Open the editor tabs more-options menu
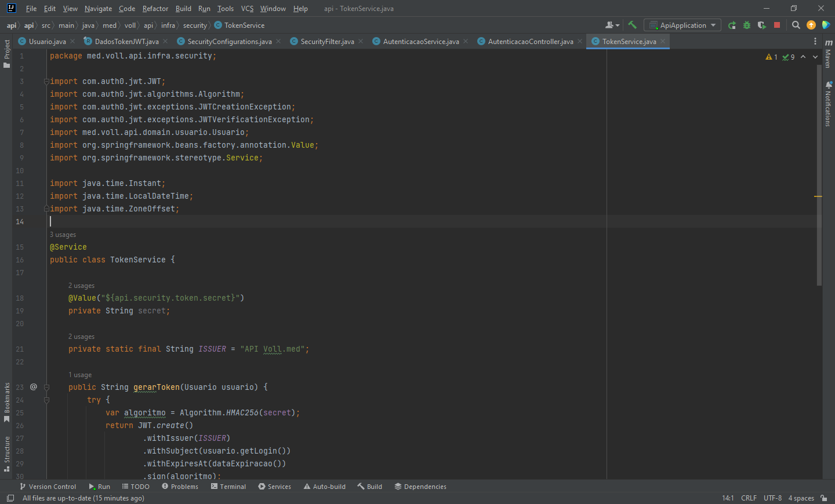This screenshot has height=504, width=835. coord(815,41)
